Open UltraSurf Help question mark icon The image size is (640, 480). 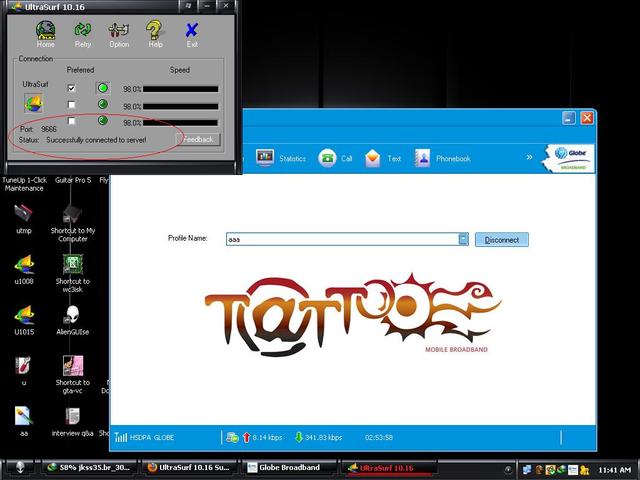(155, 34)
